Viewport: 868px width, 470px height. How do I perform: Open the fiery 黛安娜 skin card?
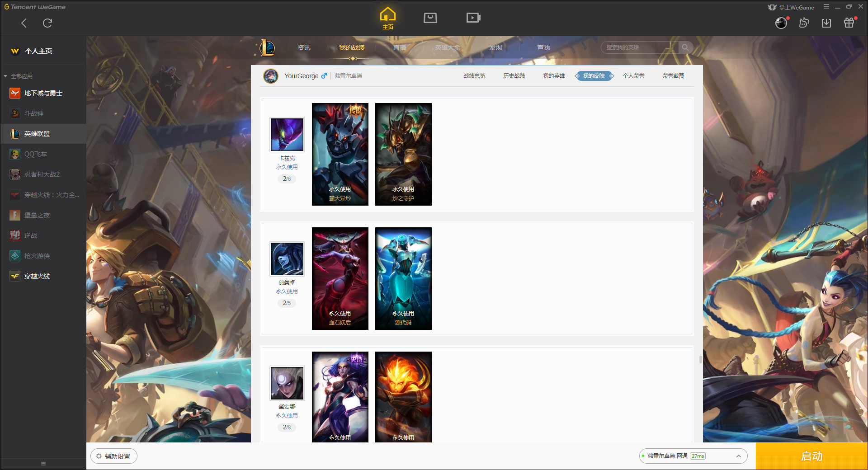(x=403, y=397)
